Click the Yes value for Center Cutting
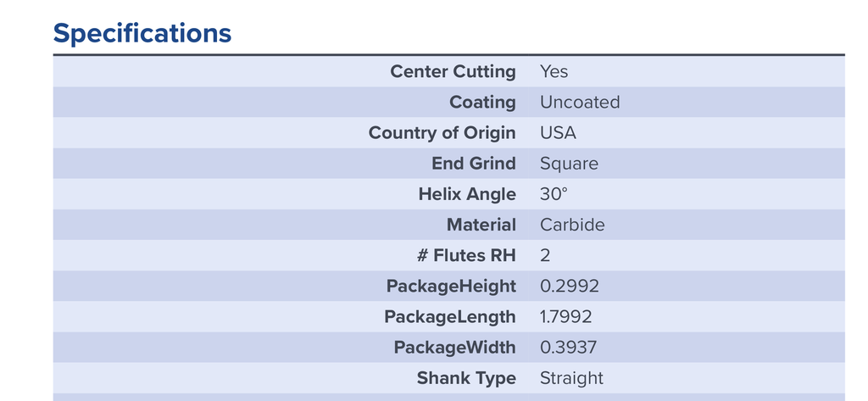 [x=554, y=71]
